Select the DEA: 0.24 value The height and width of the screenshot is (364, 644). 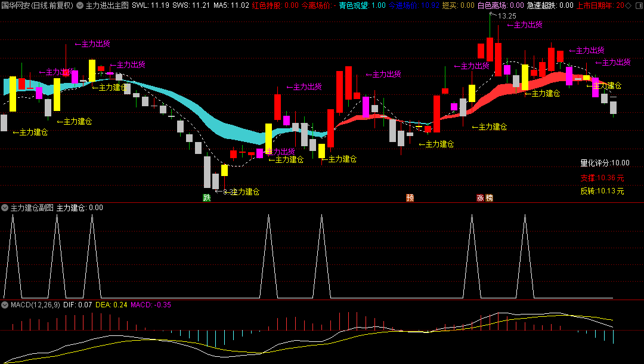click(x=112, y=305)
